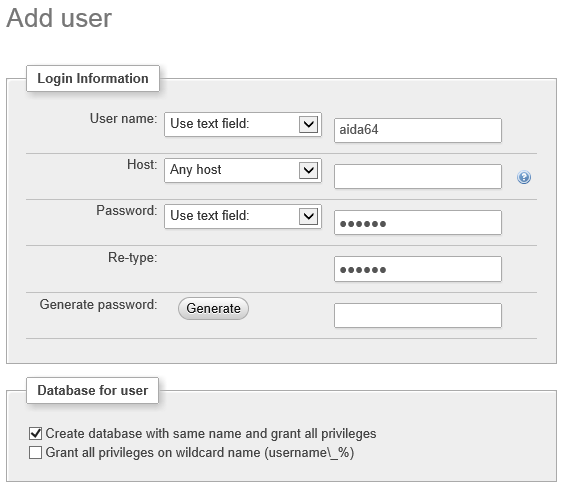562x488 pixels.
Task: Click the blue help icon beside Host field
Action: click(524, 177)
